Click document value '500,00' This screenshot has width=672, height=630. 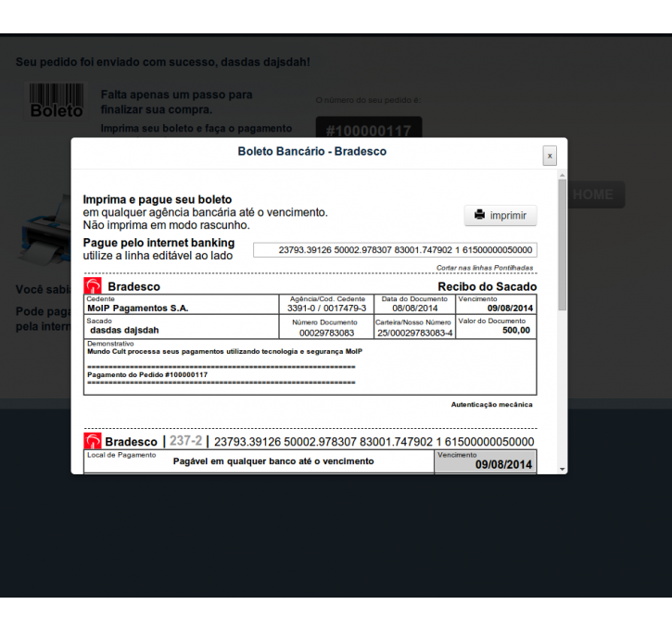point(516,330)
